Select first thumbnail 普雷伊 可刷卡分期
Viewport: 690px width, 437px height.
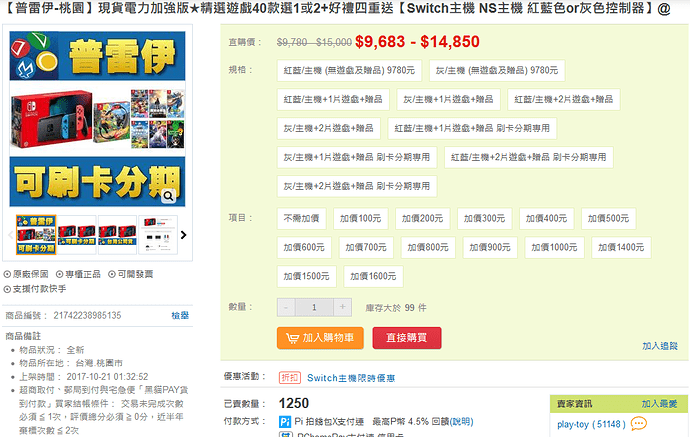pyautogui.click(x=36, y=235)
